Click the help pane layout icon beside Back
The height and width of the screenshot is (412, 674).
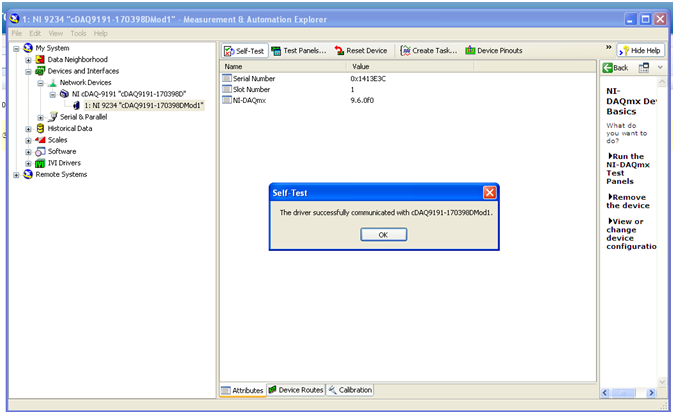pyautogui.click(x=644, y=68)
